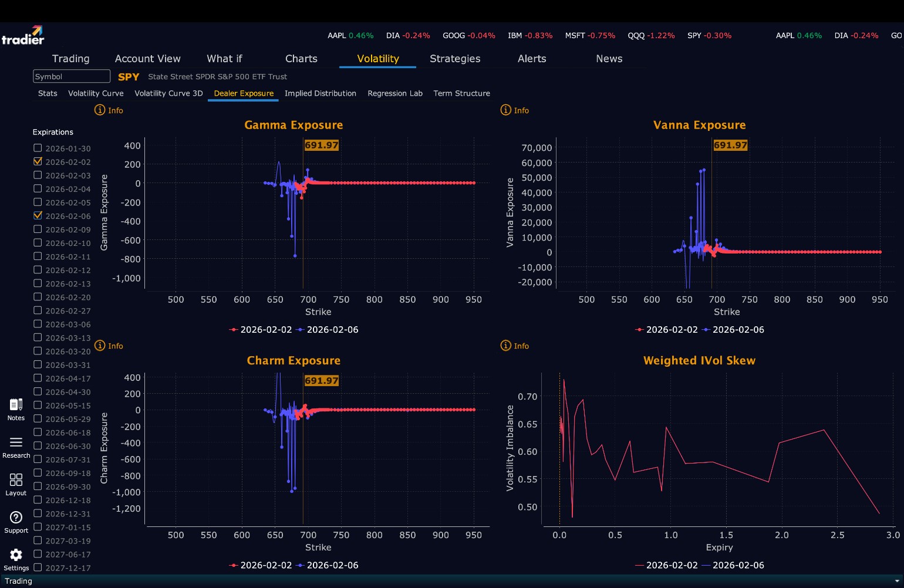
Task: Toggle 2026-02-06 series in Gamma Exposure legend
Action: tap(328, 330)
